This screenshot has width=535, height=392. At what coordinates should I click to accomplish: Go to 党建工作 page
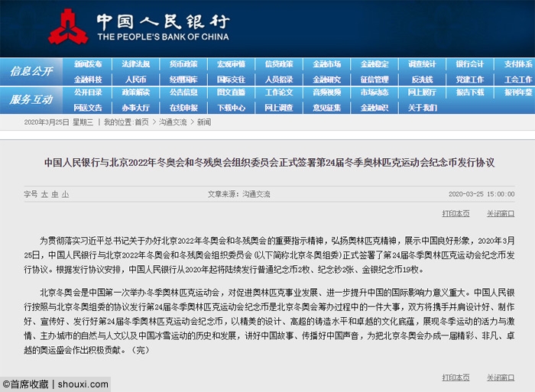pyautogui.click(x=470, y=79)
